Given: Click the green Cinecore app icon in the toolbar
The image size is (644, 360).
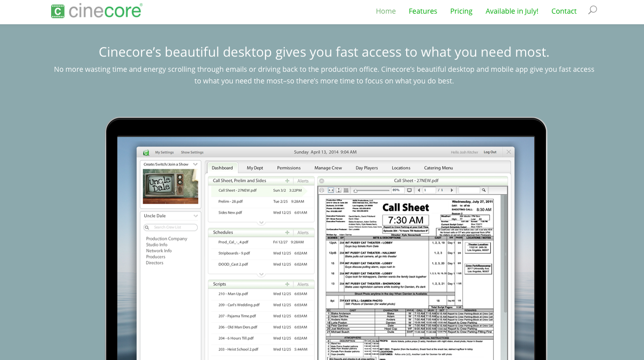Looking at the screenshot, I should (x=146, y=152).
